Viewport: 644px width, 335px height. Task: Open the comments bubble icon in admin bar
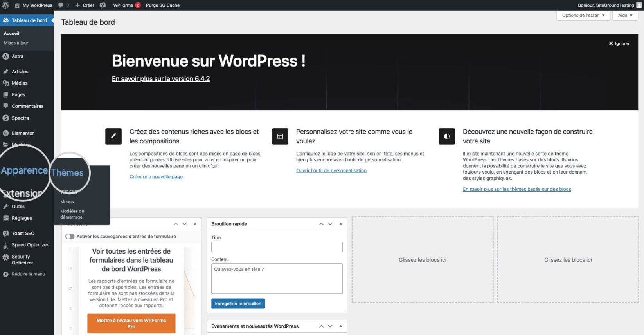(x=61, y=5)
